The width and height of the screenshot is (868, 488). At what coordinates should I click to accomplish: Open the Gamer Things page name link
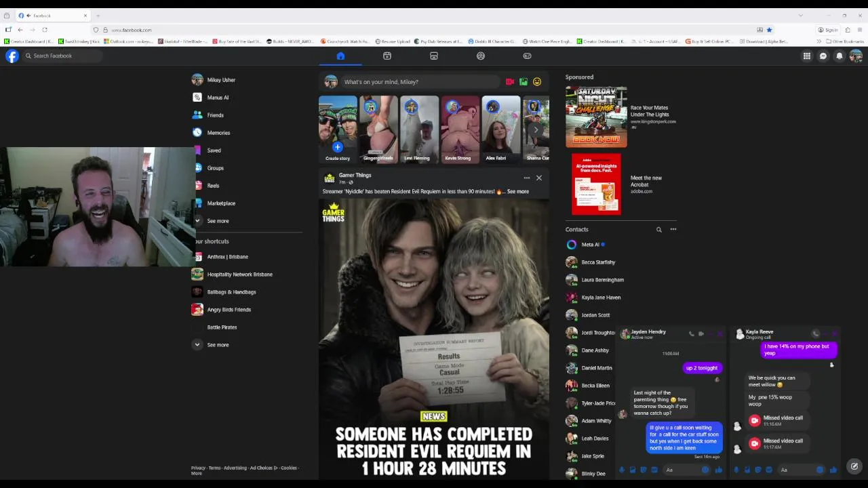tap(355, 176)
